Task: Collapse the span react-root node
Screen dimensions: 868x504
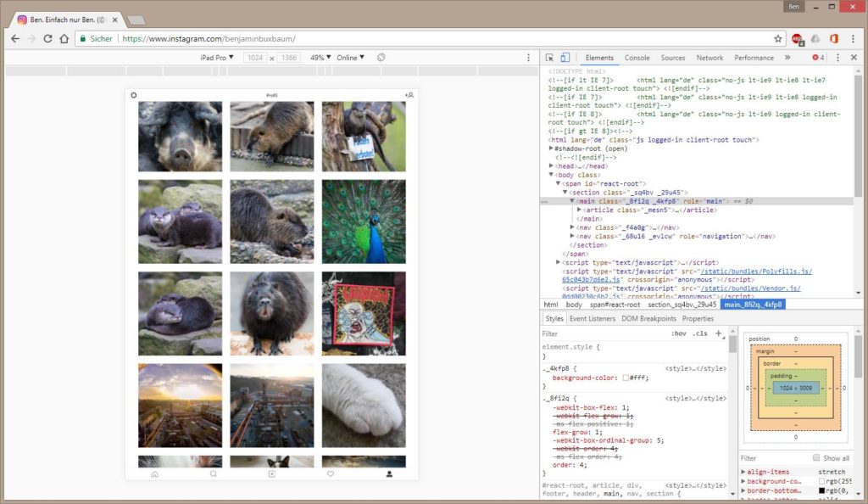Action: pos(558,183)
